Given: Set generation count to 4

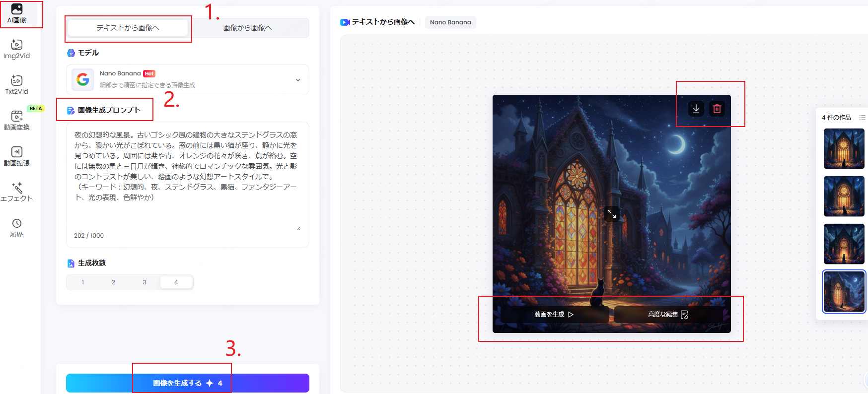Looking at the screenshot, I should click(176, 282).
